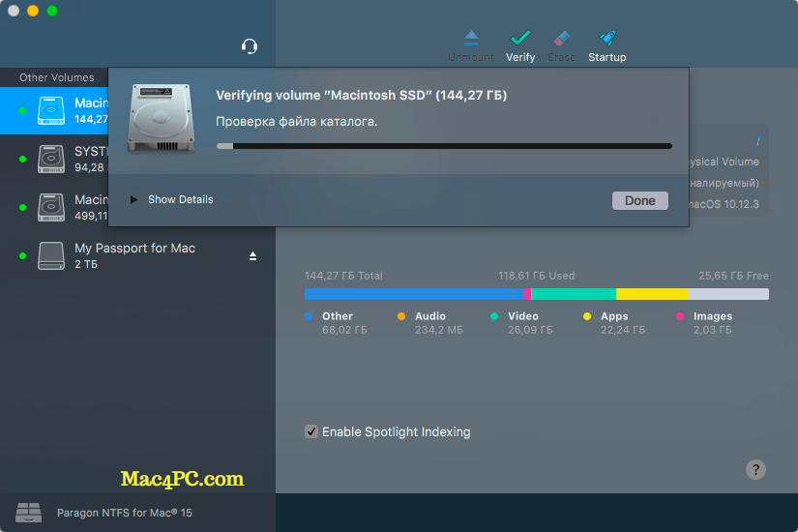Eject My Passport for Mac drive
Viewport: 798px width, 532px height.
252,256
